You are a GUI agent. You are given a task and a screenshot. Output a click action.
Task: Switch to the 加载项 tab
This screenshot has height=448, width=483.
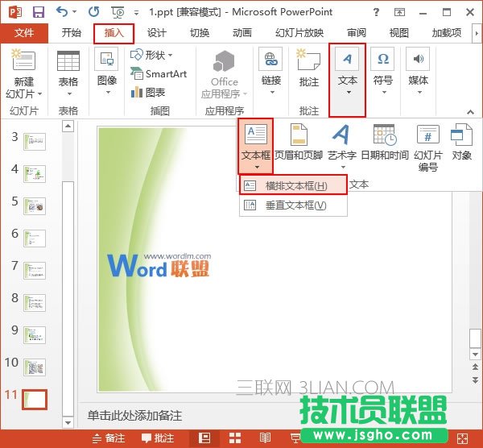[x=447, y=33]
